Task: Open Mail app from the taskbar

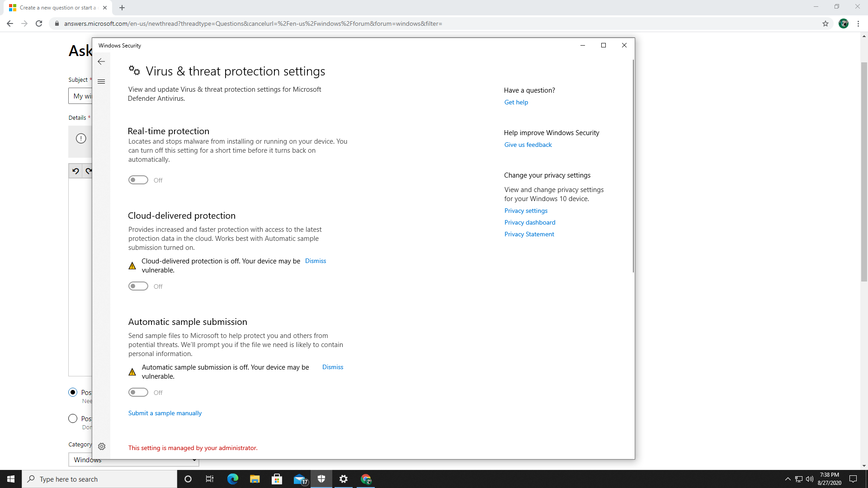Action: point(300,479)
